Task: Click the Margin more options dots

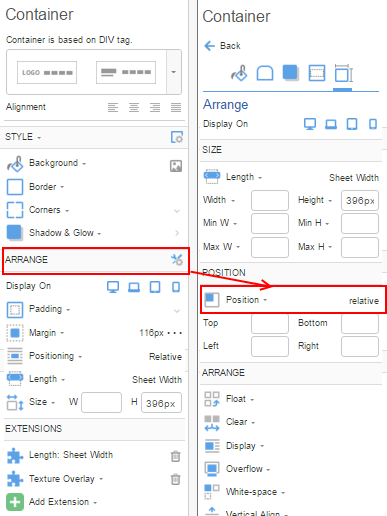Action: 175,333
